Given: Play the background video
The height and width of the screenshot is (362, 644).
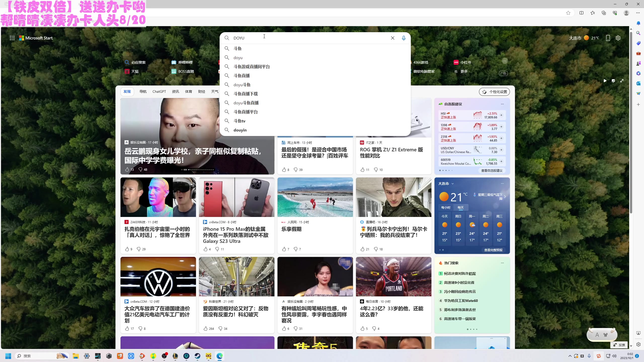Looking at the screenshot, I should pos(605,81).
